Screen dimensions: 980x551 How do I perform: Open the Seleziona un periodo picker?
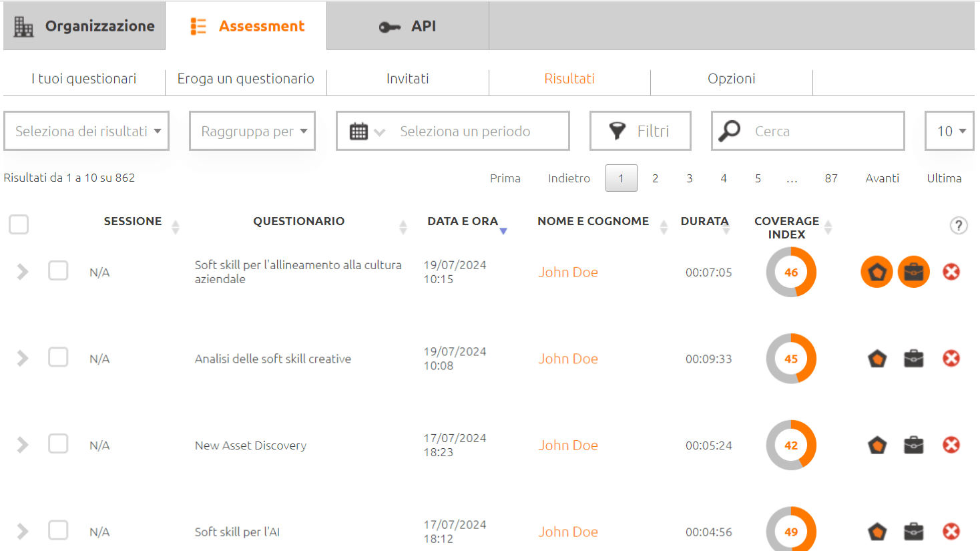point(453,131)
